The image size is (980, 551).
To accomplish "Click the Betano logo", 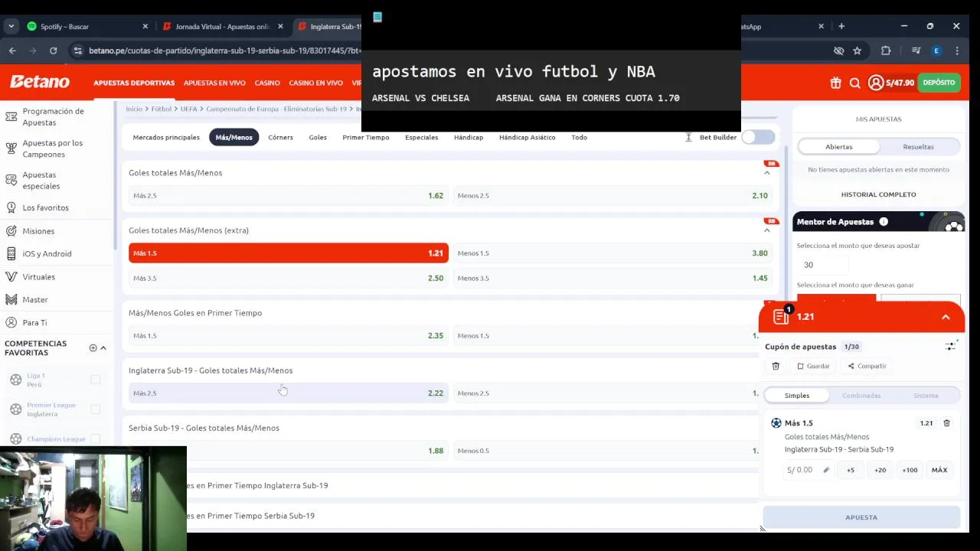I will point(39,82).
